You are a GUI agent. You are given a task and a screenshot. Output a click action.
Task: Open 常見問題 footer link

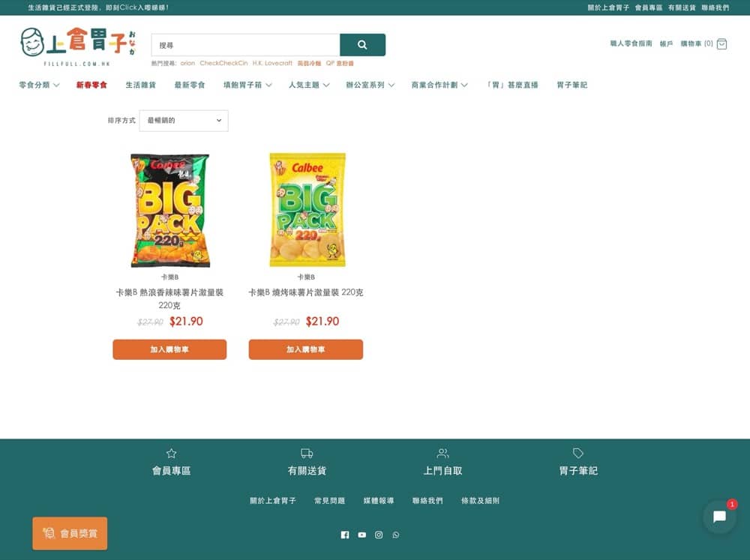coord(329,501)
